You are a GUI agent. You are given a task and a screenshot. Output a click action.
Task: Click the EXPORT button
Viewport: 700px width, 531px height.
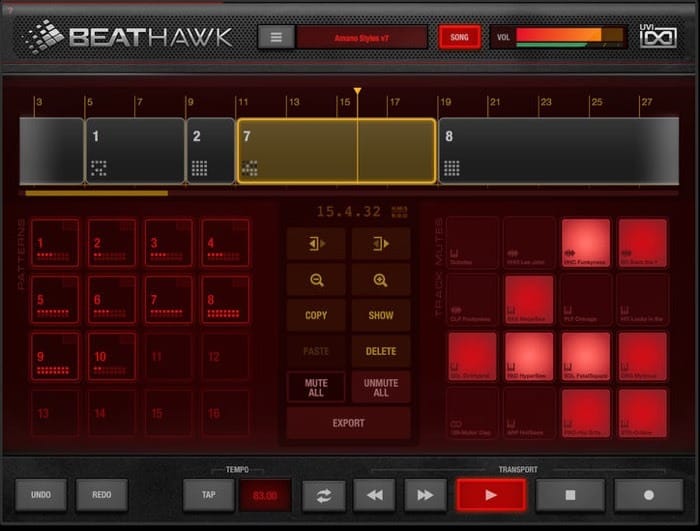[x=348, y=423]
